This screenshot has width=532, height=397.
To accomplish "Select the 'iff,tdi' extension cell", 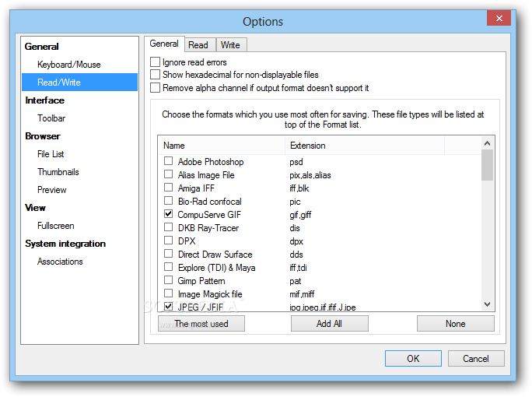I will pyautogui.click(x=298, y=268).
